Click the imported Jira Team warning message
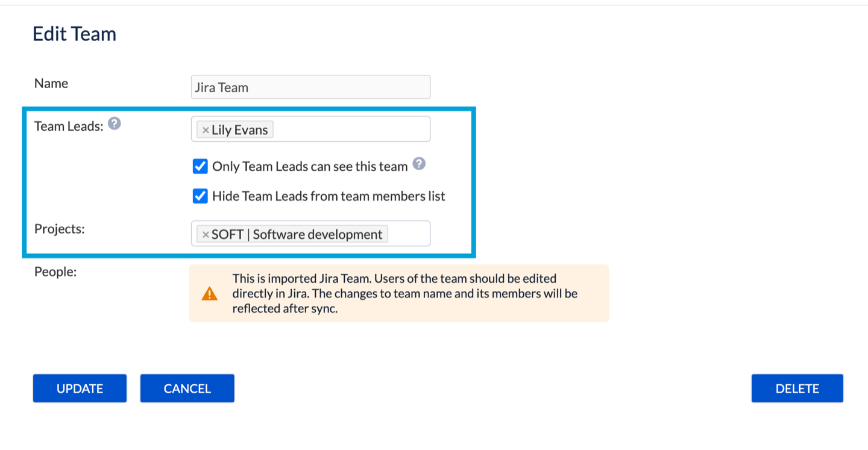Screen dimensions: 868x450 (404, 294)
